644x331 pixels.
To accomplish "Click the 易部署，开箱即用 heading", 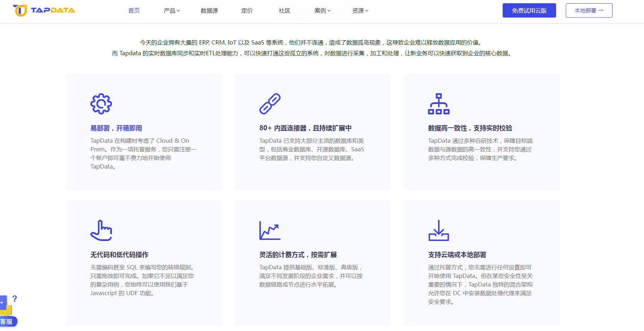I will click(116, 128).
